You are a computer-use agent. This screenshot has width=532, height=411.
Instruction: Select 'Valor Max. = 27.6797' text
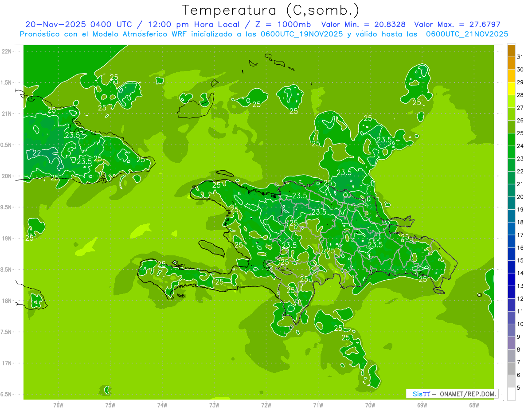(x=457, y=24)
